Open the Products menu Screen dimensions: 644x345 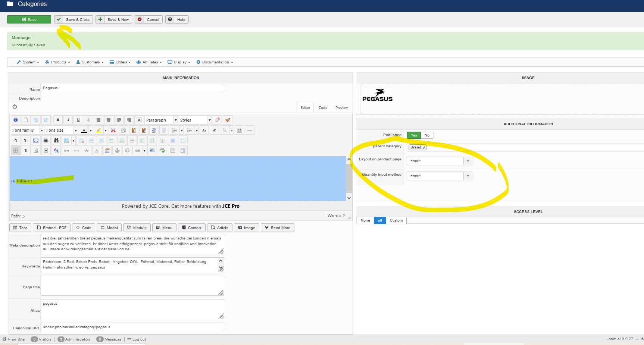click(x=57, y=62)
